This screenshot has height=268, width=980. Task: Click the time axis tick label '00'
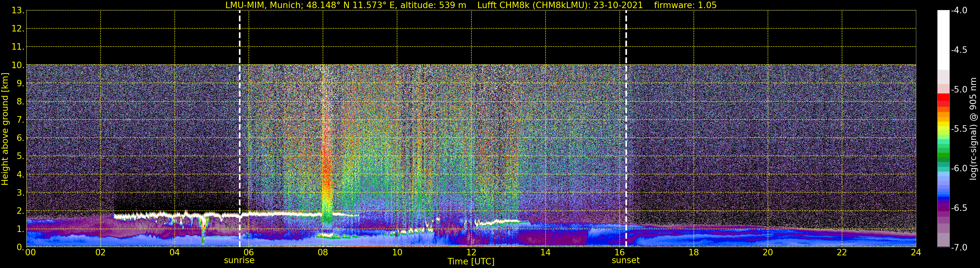pos(31,252)
